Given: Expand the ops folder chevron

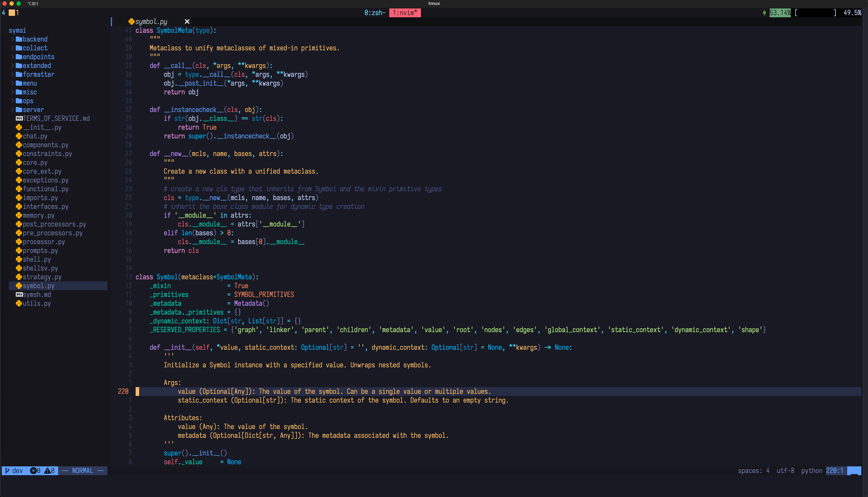Looking at the screenshot, I should click(x=13, y=101).
